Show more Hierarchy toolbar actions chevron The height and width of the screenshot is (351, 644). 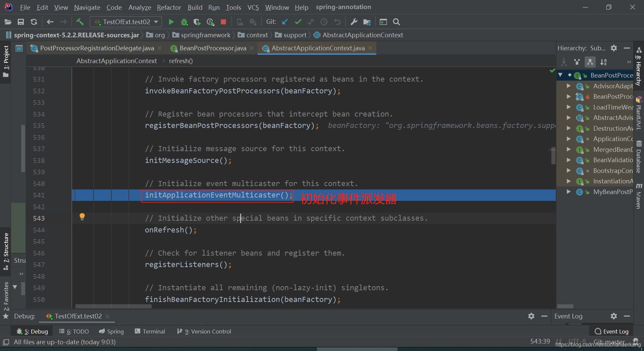pyautogui.click(x=629, y=62)
